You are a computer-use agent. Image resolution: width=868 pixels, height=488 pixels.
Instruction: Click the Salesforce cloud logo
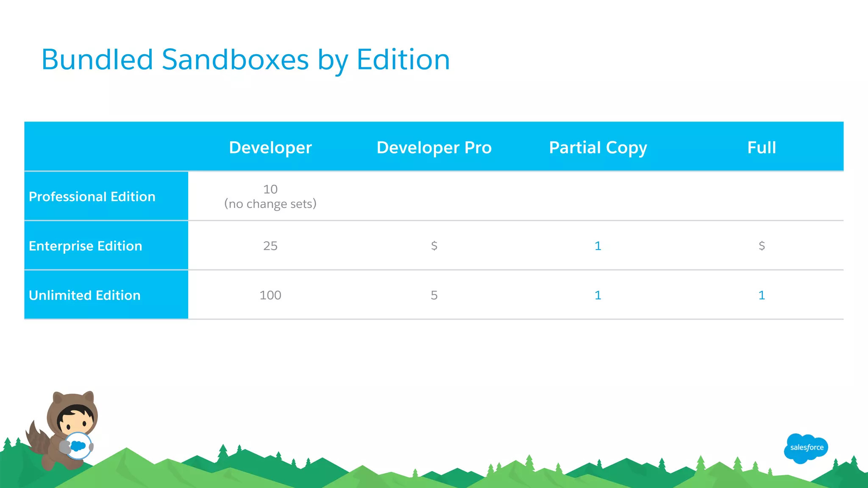pyautogui.click(x=806, y=448)
